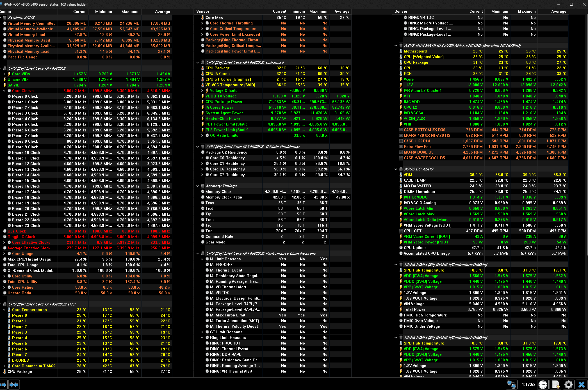Select the Total CPU Utility row
The width and height of the screenshot is (588, 390).
[x=86, y=282]
